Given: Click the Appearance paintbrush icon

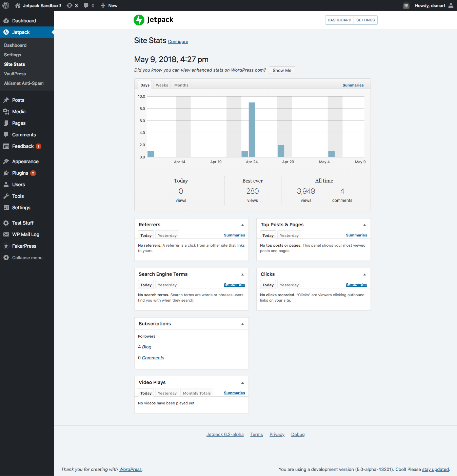Looking at the screenshot, I should tap(6, 161).
